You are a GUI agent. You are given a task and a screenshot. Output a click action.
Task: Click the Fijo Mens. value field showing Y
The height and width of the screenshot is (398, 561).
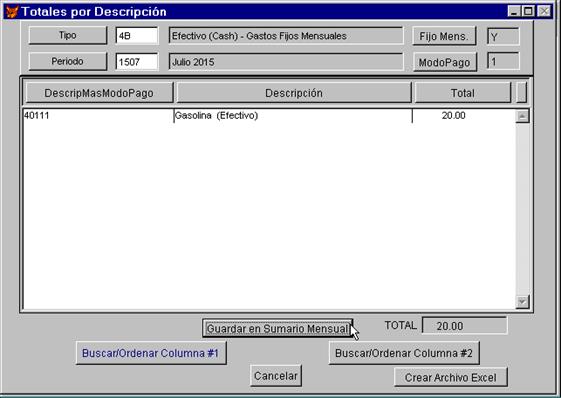pos(503,37)
